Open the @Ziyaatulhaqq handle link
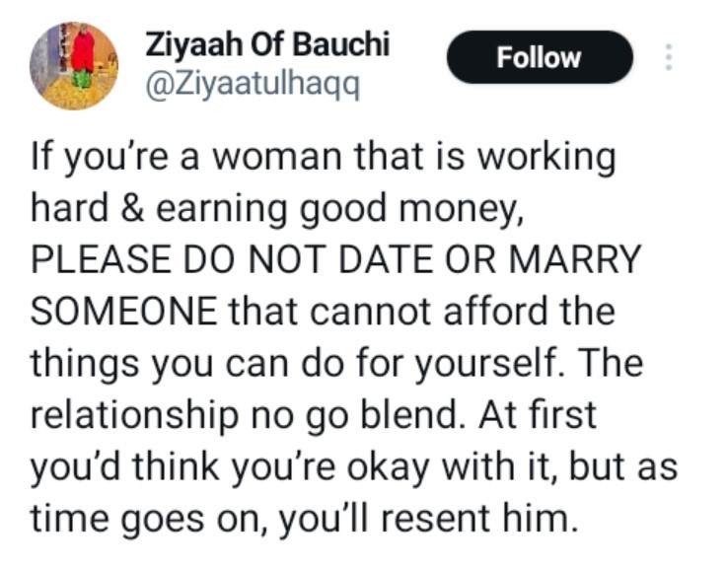 253,85
